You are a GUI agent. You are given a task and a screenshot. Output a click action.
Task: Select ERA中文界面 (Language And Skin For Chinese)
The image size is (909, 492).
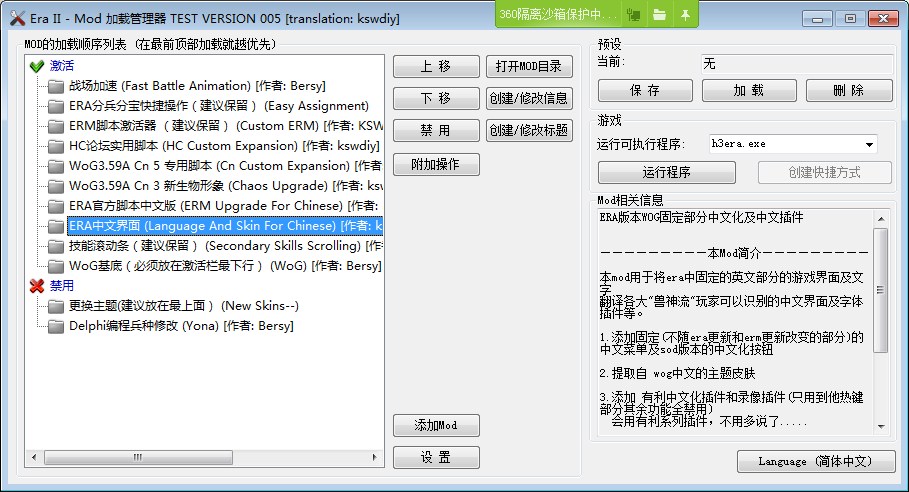pyautogui.click(x=226, y=226)
